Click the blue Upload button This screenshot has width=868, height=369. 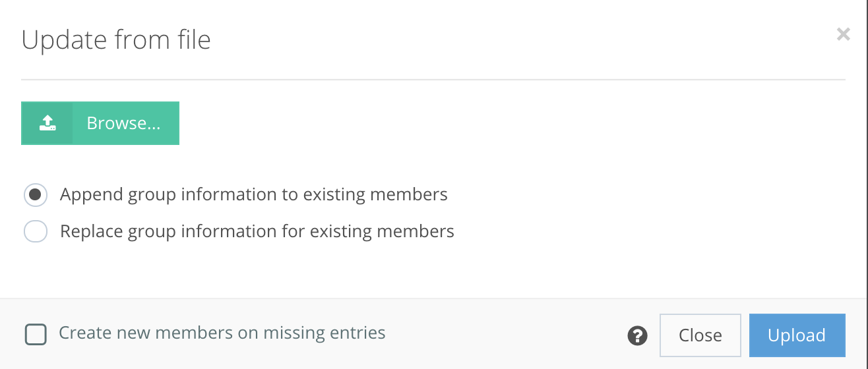[x=797, y=335]
